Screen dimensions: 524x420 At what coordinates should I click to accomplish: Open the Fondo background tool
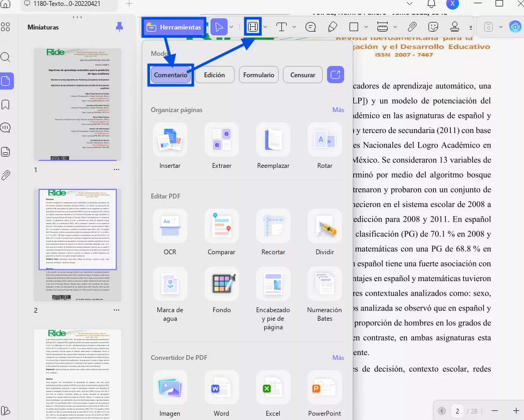[x=222, y=290]
